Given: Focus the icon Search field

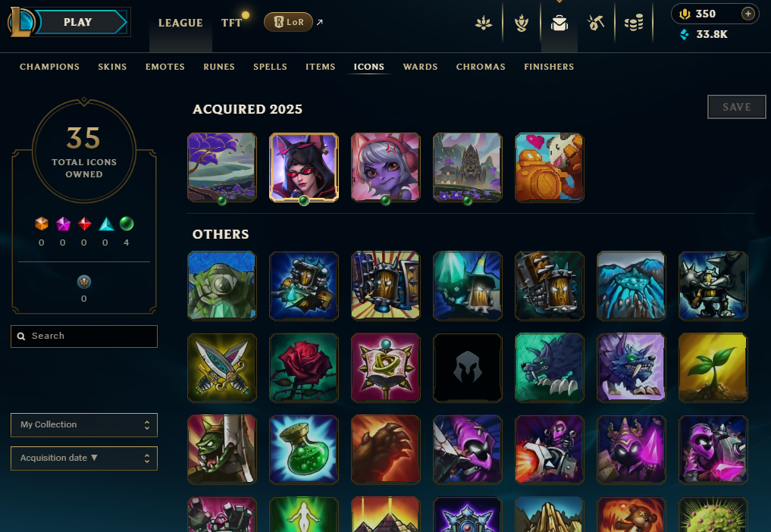Looking at the screenshot, I should pyautogui.click(x=84, y=336).
